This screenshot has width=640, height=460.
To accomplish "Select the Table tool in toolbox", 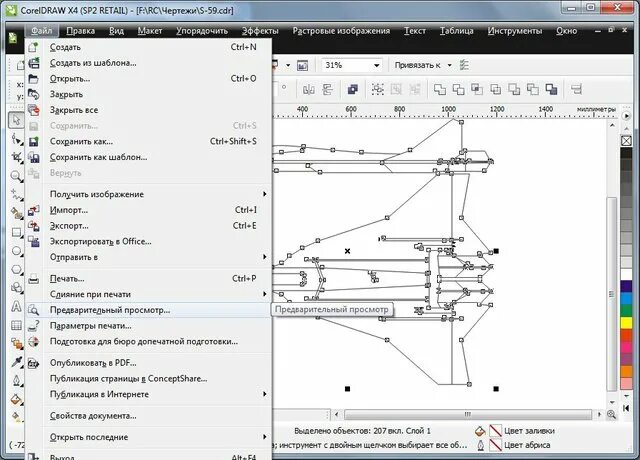I will tap(16, 325).
